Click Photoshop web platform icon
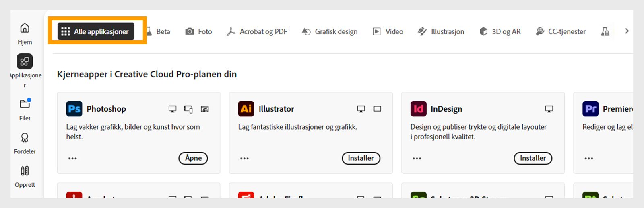The width and height of the screenshot is (644, 208). pyautogui.click(x=205, y=109)
